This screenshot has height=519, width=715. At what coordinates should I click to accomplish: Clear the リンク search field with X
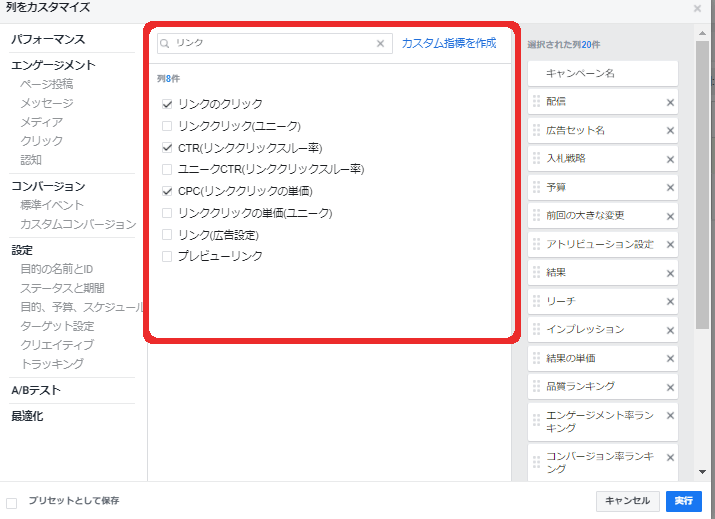(x=380, y=44)
